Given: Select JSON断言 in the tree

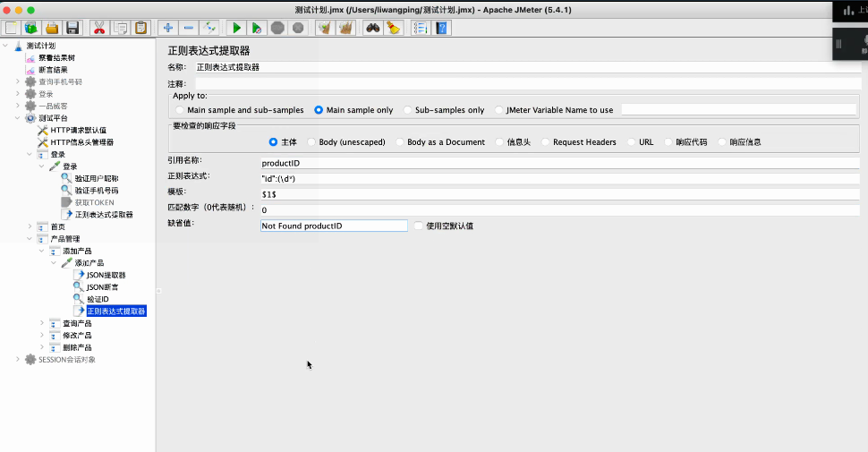Looking at the screenshot, I should click(102, 287).
